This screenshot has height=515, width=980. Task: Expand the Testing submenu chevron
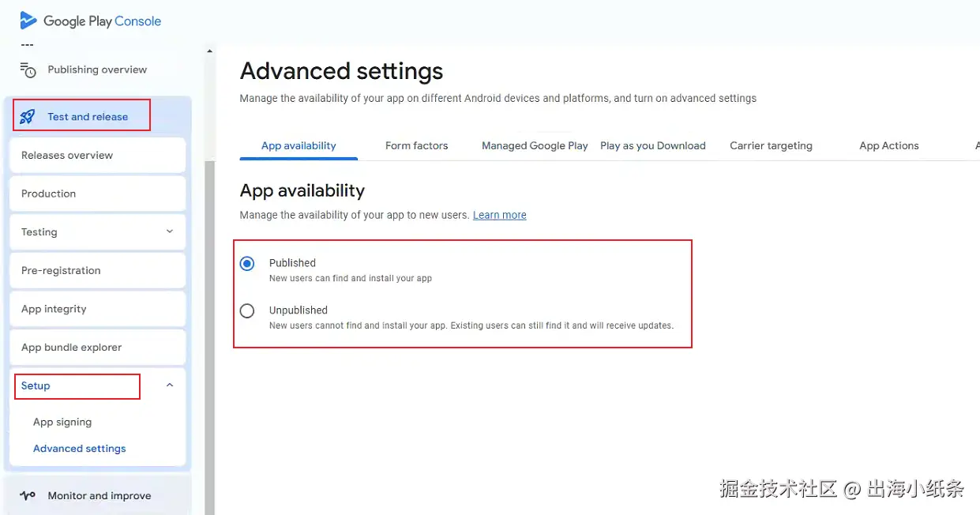point(169,231)
